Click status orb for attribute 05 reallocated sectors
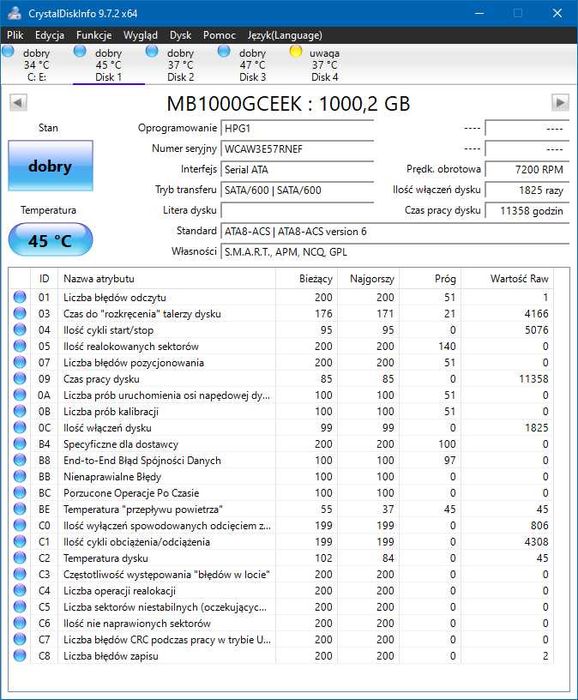 point(20,346)
